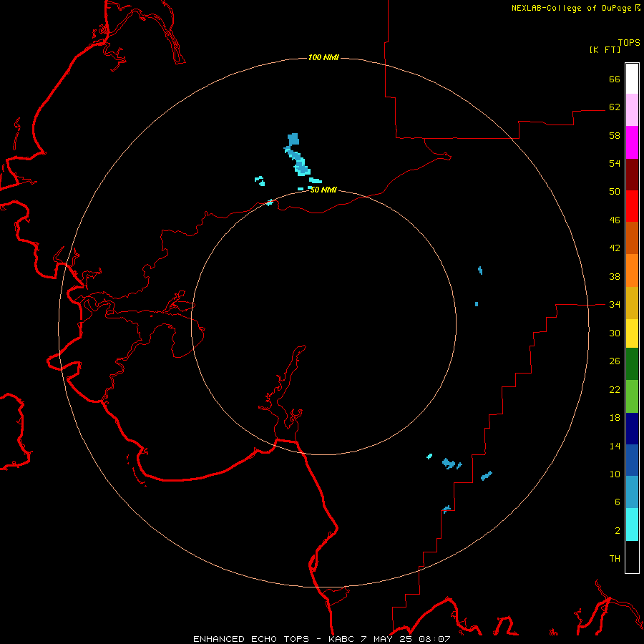
Task: Click the 66 legend value
Action: (615, 79)
